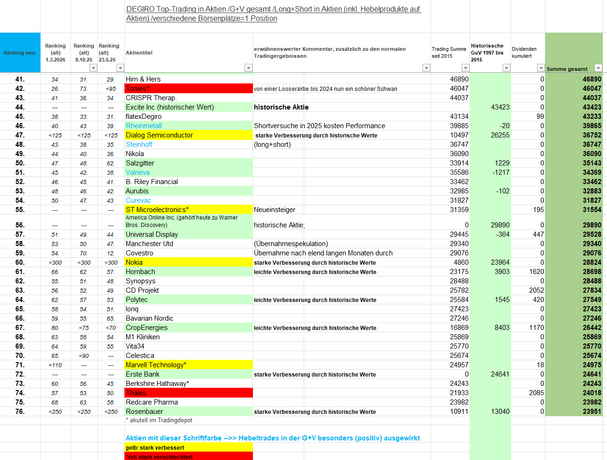The image size is (607, 460).
Task: Select the 'Excite Inc (historischer Wert)' cell
Action: (189, 107)
